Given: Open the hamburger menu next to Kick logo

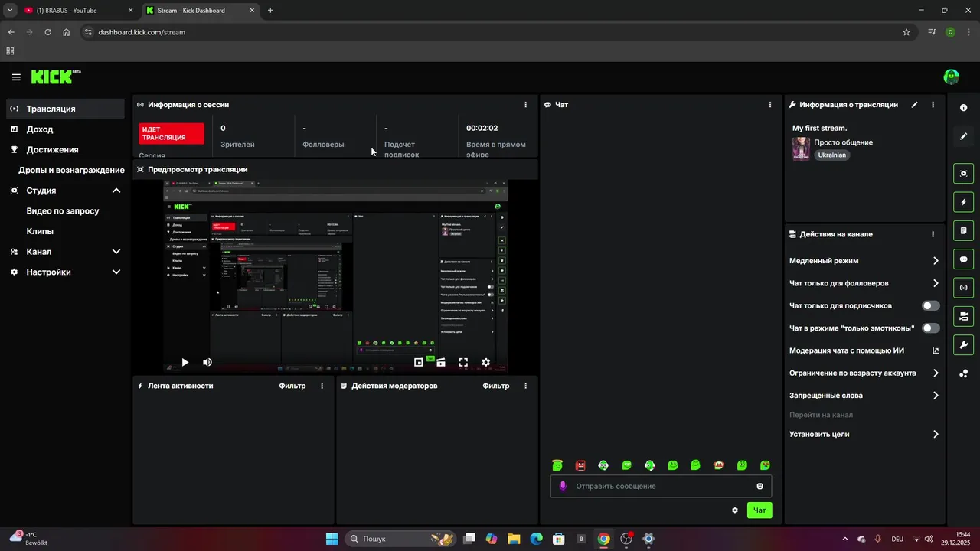Looking at the screenshot, I should (16, 77).
